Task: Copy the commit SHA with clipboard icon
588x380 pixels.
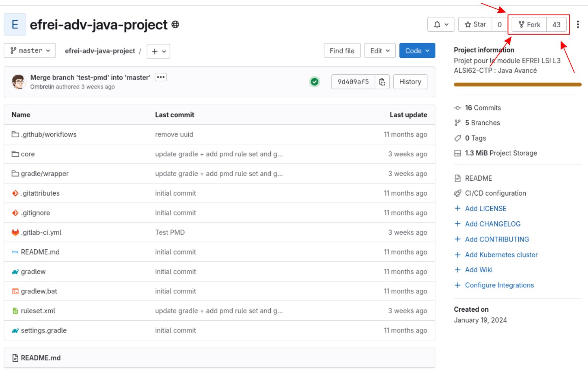Action: (382, 82)
